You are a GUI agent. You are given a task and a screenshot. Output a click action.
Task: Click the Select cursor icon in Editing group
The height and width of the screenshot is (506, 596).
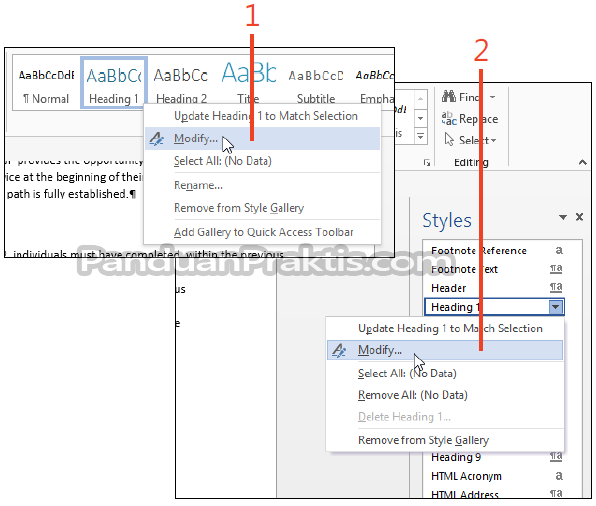(449, 140)
